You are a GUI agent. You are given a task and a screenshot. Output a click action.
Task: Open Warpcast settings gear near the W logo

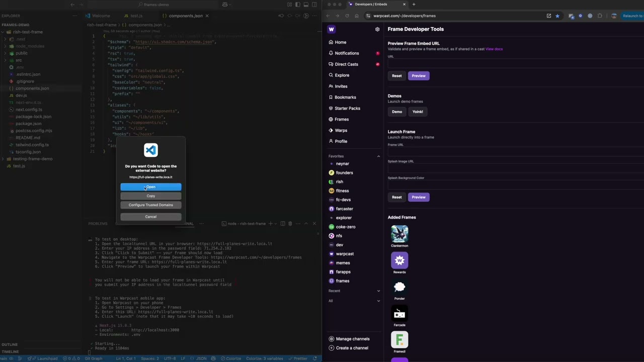[x=377, y=29]
